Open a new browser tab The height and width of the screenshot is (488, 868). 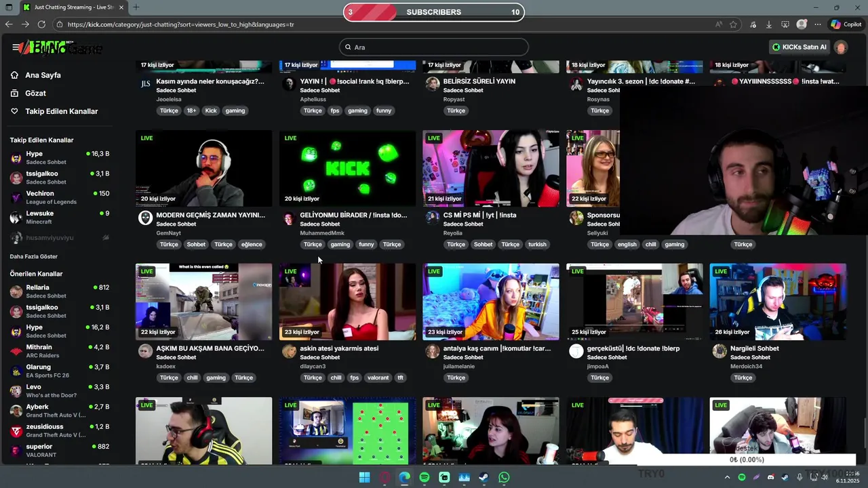[x=136, y=7]
